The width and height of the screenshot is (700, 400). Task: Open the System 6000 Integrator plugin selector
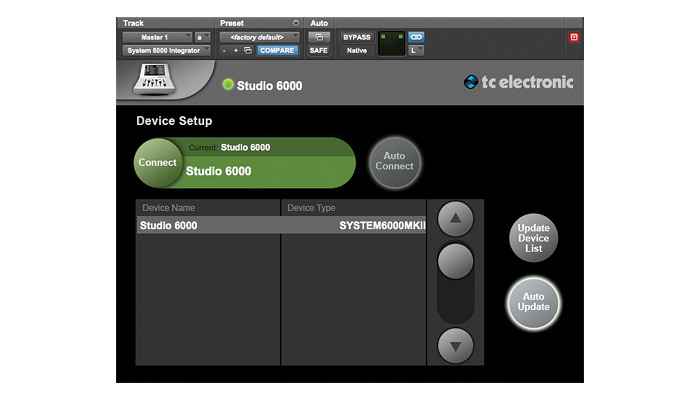pyautogui.click(x=167, y=50)
